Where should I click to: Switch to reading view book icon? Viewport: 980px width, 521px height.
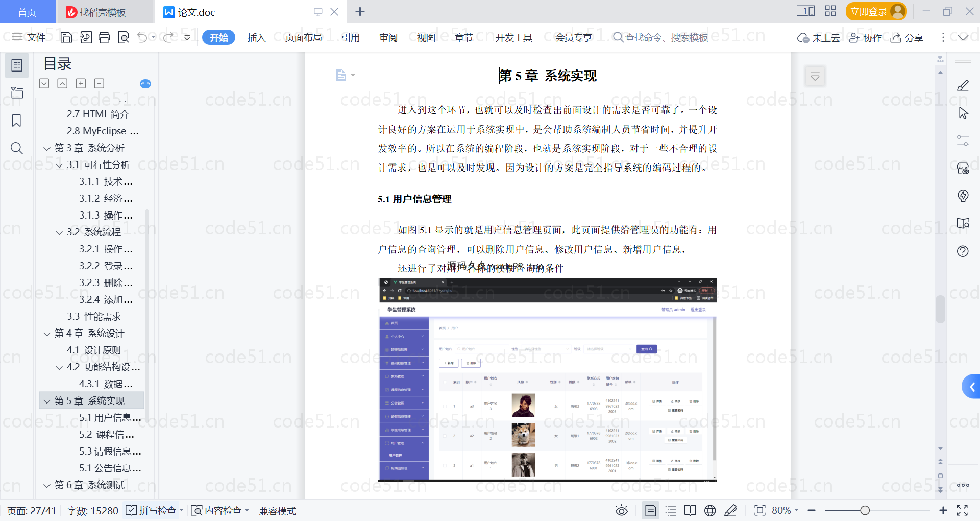690,510
